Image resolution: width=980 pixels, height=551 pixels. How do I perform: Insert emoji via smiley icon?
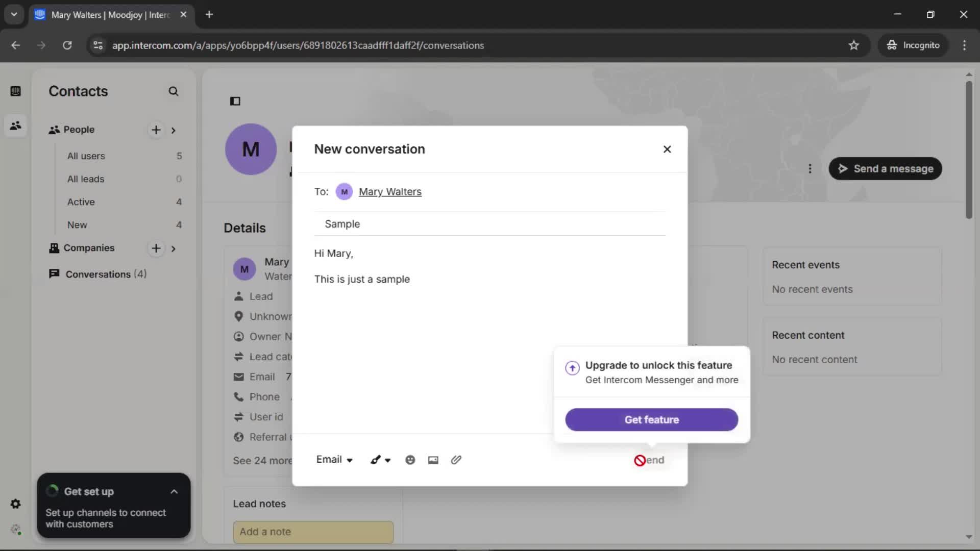tap(410, 460)
